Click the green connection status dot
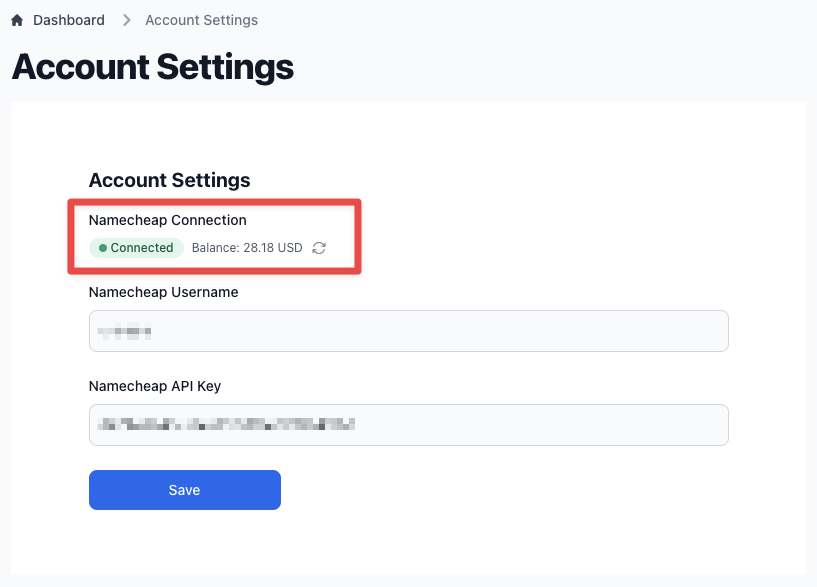Image resolution: width=817 pixels, height=587 pixels. coord(103,248)
